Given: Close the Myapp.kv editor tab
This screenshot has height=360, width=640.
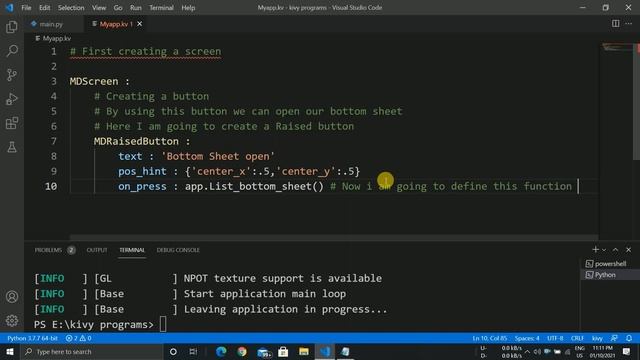Looking at the screenshot, I should (x=140, y=24).
